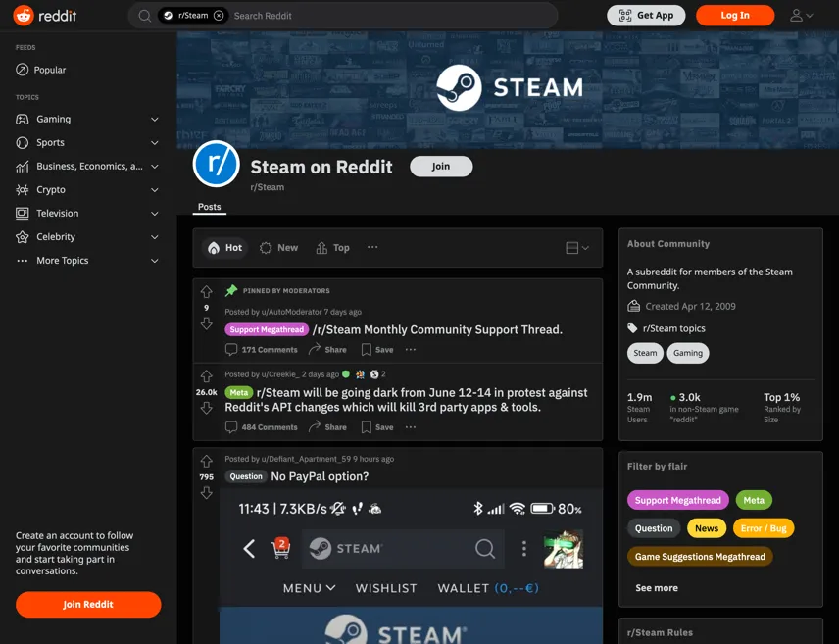Sort posts by New
The width and height of the screenshot is (839, 644).
click(278, 247)
